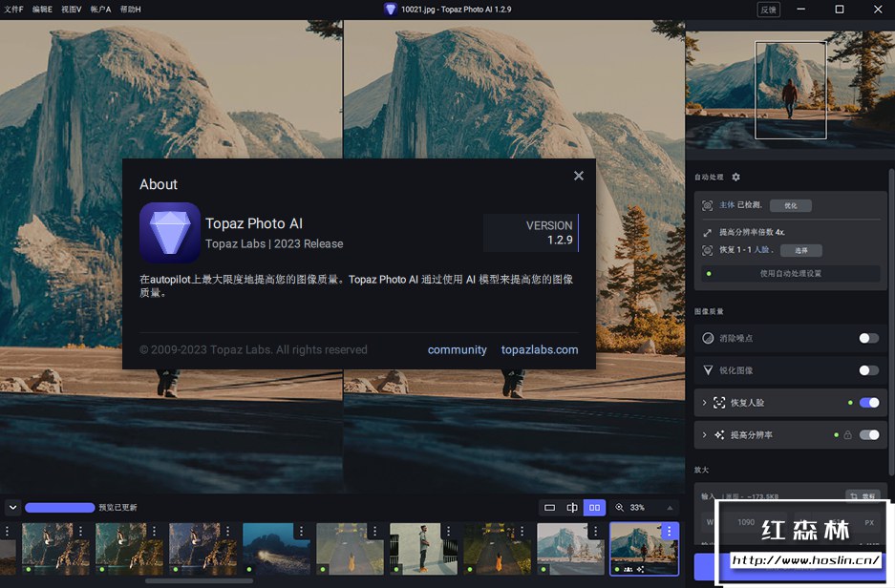Image resolution: width=895 pixels, height=588 pixels.
Task: Open the 视图V menu
Action: (72, 10)
